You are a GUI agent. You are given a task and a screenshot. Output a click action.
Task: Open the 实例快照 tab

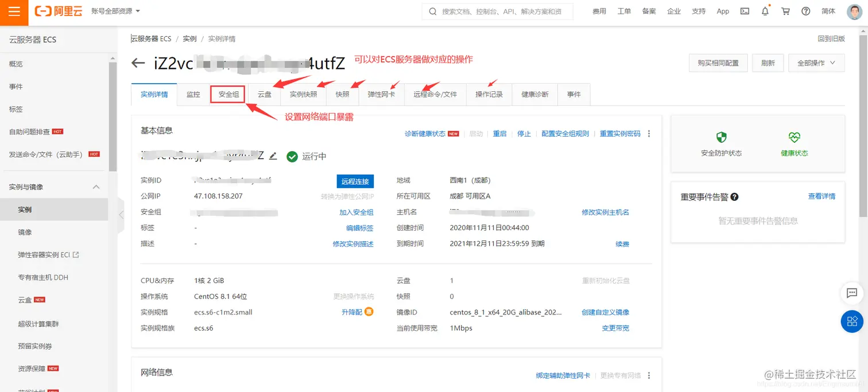click(x=303, y=95)
